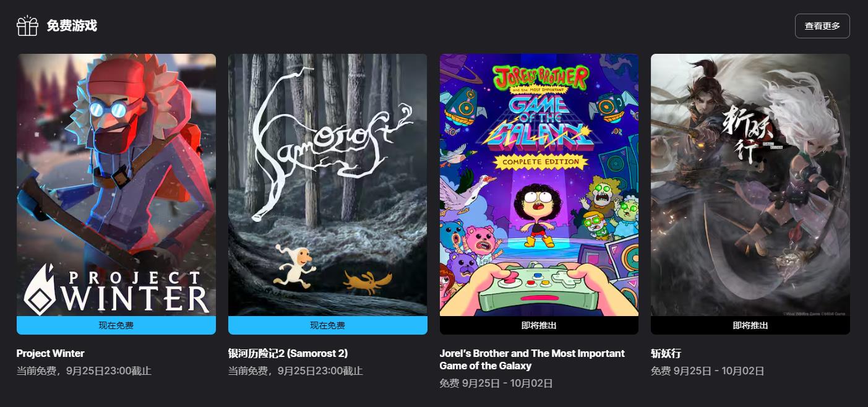Select the 斩妖行 game cover art
This screenshot has height=407, width=868.
pyautogui.click(x=750, y=185)
